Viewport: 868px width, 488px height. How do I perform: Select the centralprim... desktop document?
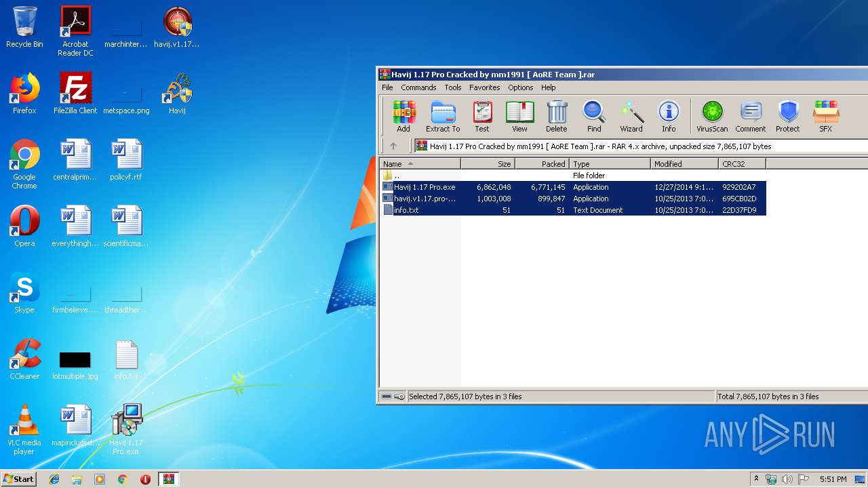(x=75, y=160)
